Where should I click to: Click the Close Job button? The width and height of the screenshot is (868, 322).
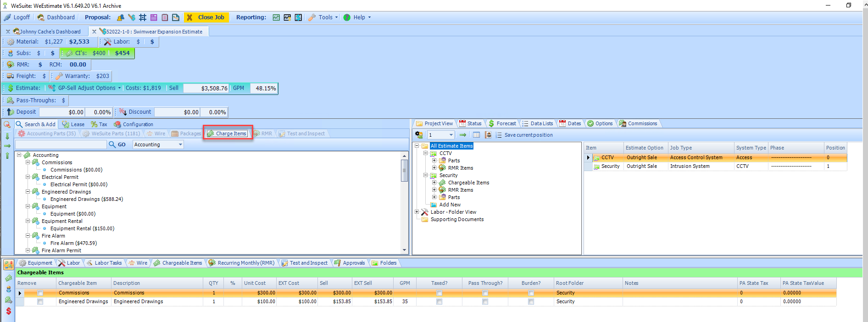point(206,17)
